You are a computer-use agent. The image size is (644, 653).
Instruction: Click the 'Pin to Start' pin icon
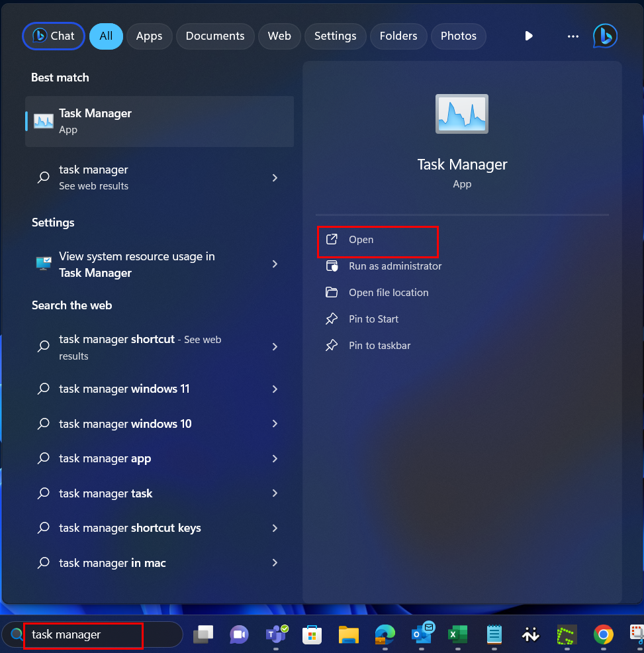point(332,319)
